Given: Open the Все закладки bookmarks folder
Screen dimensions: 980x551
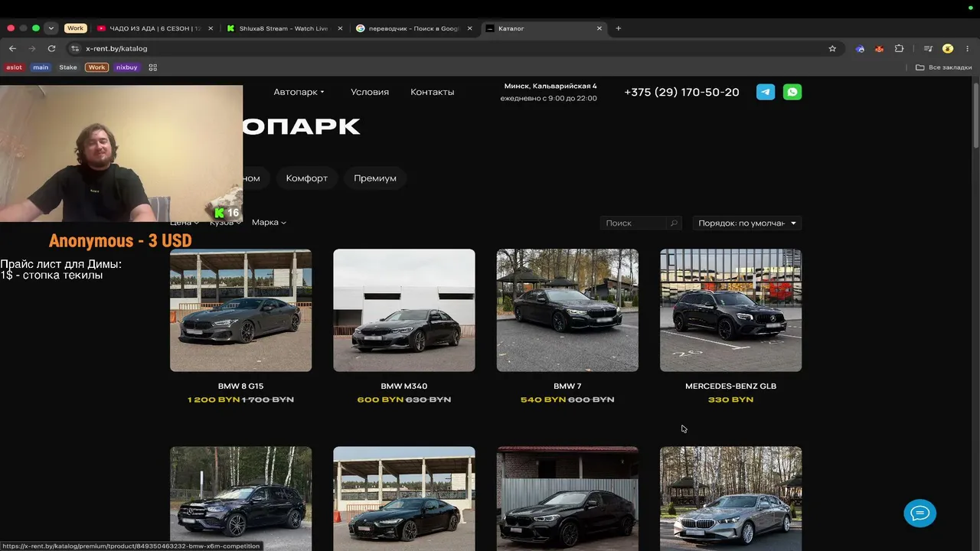Looking at the screenshot, I should point(944,67).
